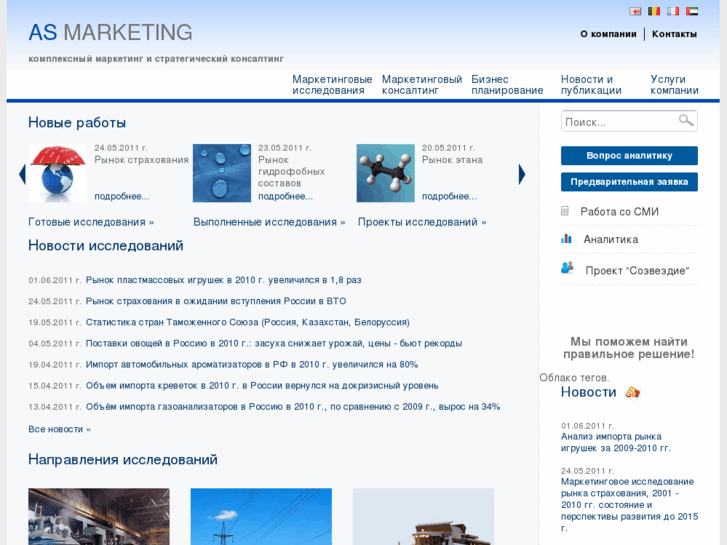This screenshot has height=545, width=727.
Task: Click the Облако тегов text
Action: click(574, 378)
